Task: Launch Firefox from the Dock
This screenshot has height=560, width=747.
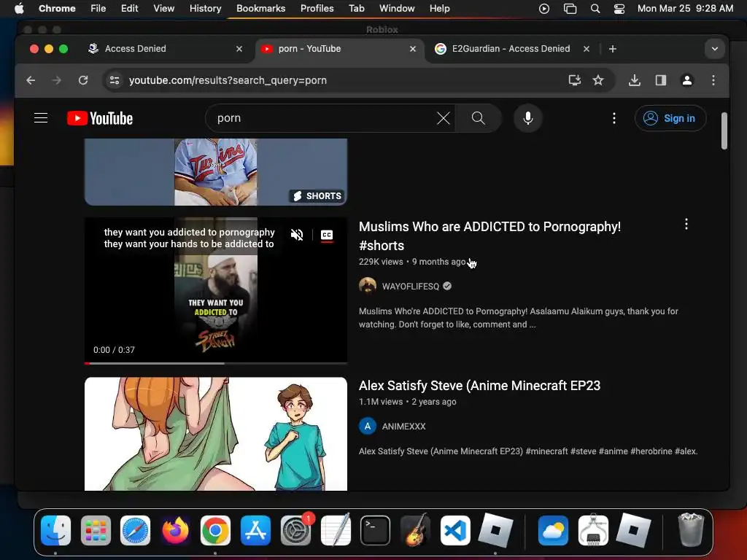Action: pos(175,530)
